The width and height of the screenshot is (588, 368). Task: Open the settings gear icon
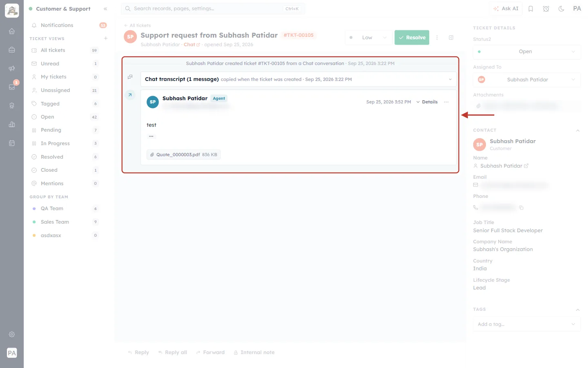[12, 334]
